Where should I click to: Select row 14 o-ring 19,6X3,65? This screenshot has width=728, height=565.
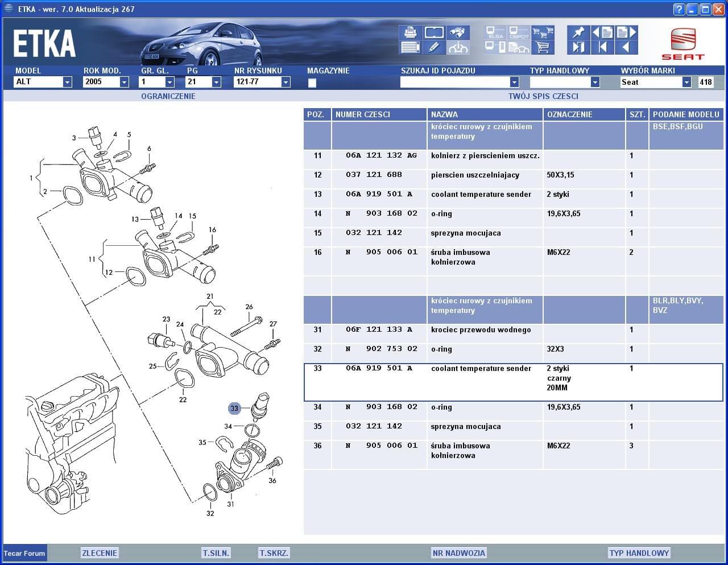pos(514,217)
